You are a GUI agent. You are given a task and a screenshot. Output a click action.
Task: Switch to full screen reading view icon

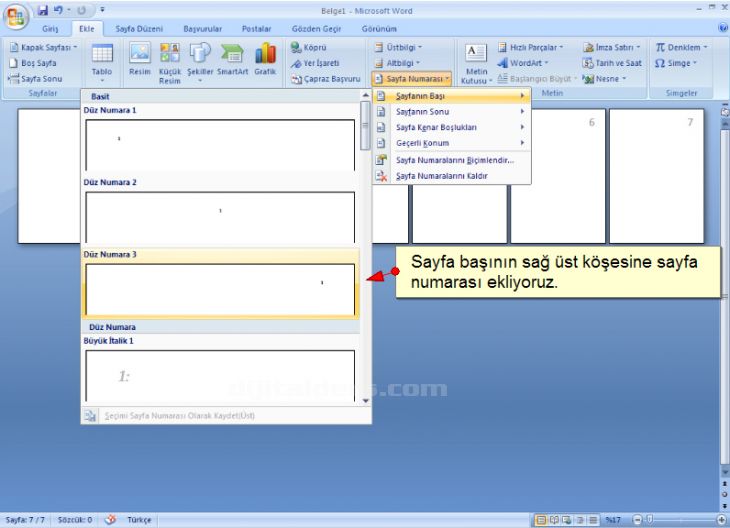[554, 520]
